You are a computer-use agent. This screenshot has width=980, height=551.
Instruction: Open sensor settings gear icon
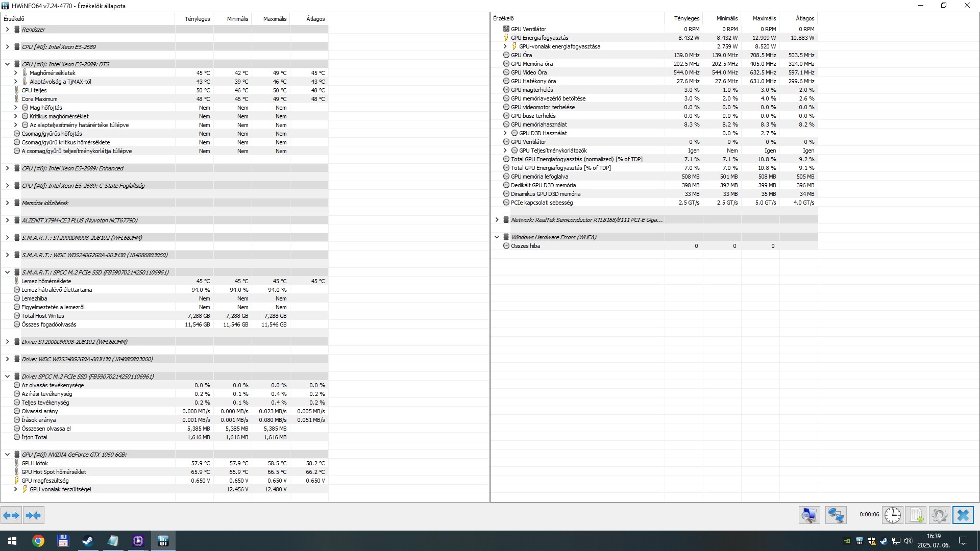939,515
